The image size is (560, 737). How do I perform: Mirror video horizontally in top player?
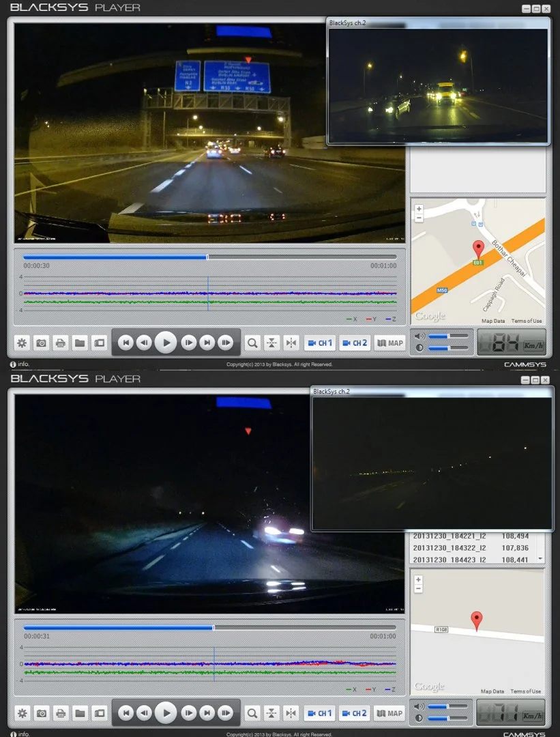tap(291, 343)
